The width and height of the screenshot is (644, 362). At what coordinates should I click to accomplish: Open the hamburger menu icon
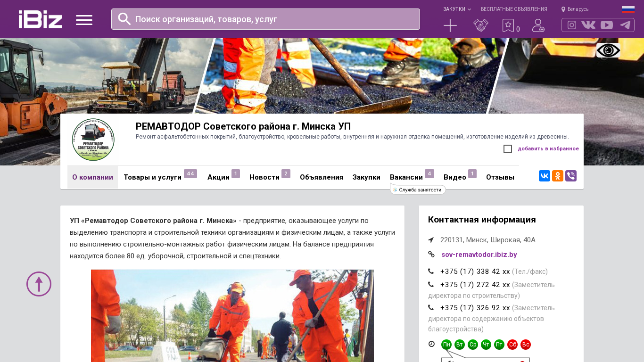coord(84,20)
